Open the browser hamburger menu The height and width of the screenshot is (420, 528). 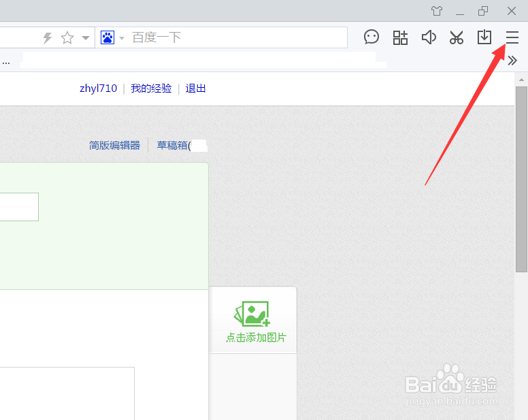click(512, 37)
